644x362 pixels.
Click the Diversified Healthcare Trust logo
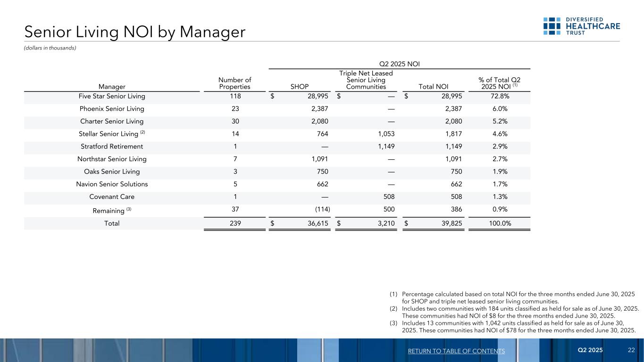pyautogui.click(x=581, y=26)
